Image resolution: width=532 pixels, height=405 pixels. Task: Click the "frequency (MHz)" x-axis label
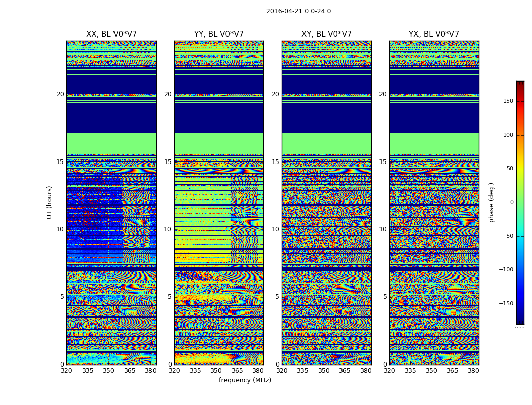[x=245, y=380]
